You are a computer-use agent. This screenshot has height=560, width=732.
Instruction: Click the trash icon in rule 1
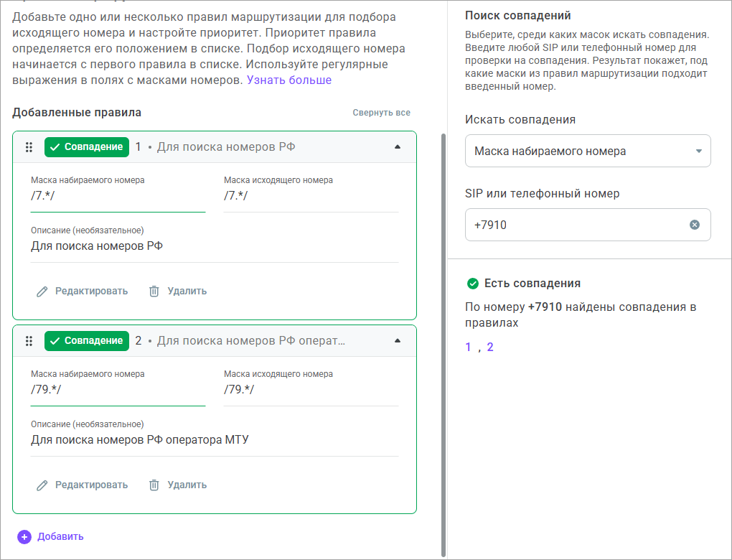(x=154, y=291)
